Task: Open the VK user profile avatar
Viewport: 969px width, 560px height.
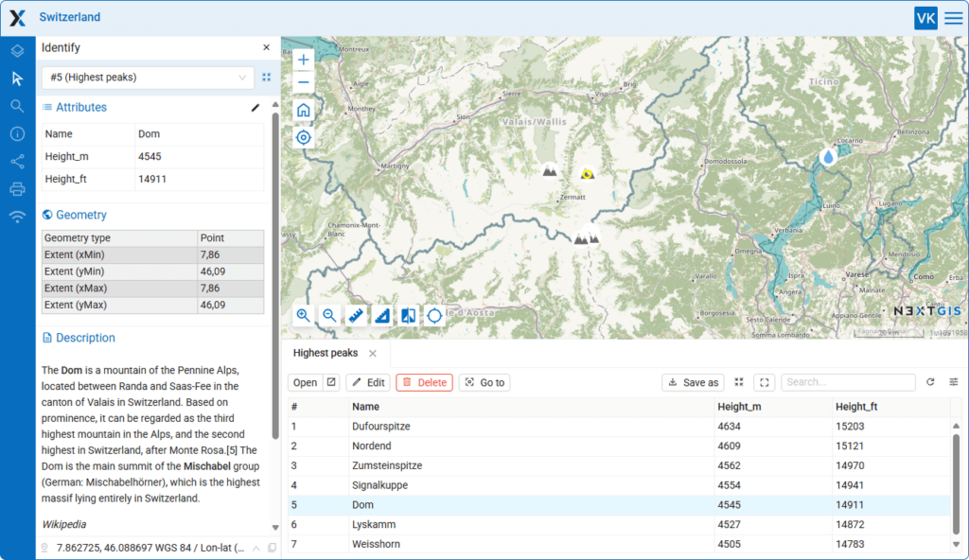Action: pos(925,18)
